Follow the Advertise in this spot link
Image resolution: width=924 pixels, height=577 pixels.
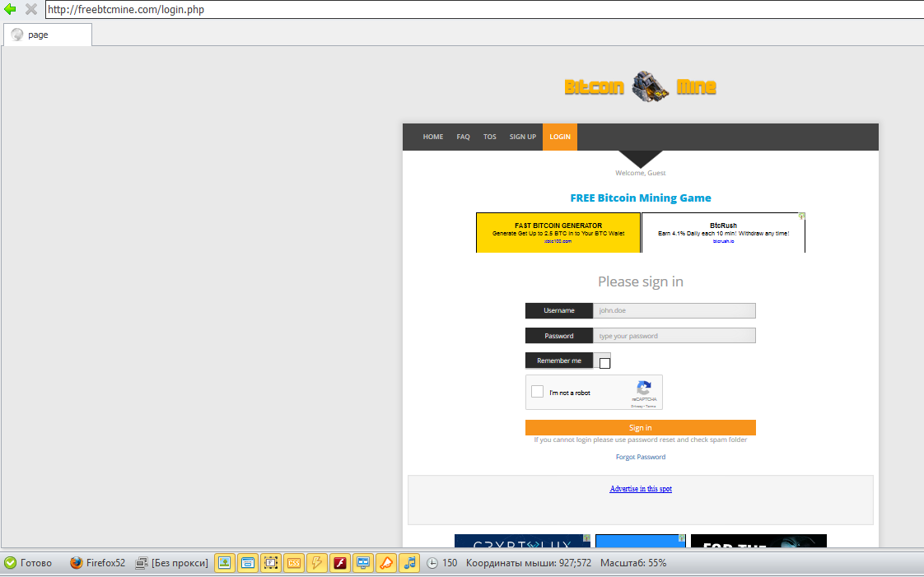coord(641,489)
